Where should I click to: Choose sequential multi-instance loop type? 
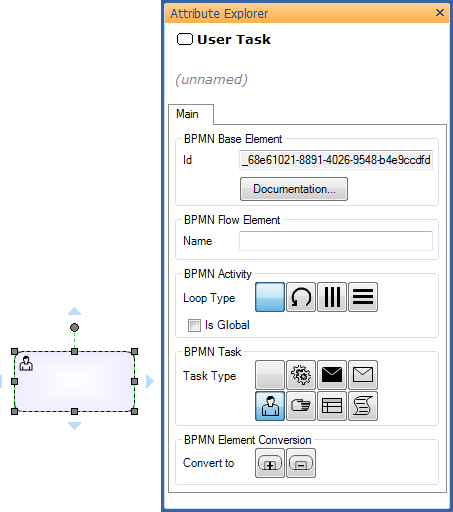coord(363,297)
